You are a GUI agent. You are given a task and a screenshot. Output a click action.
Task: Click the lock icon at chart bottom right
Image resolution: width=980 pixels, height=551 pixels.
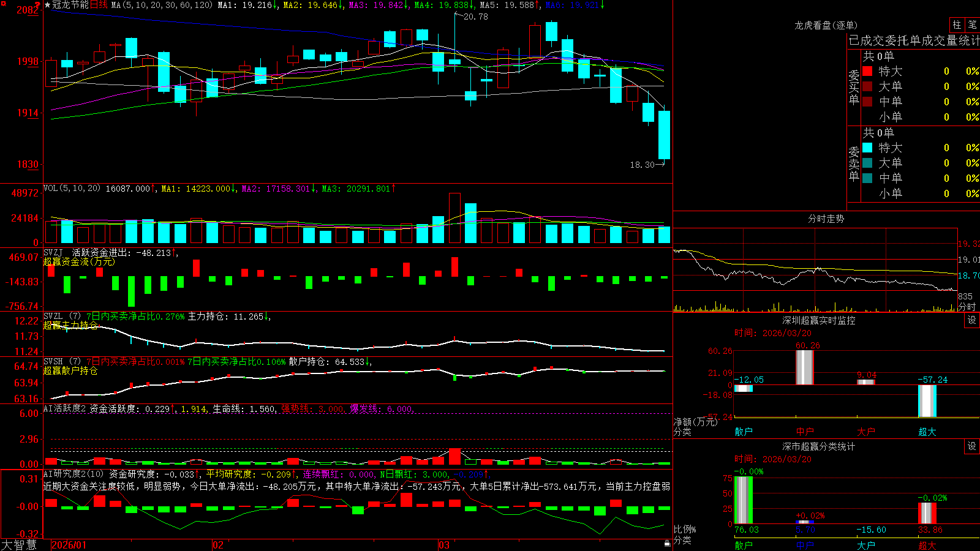coord(667,544)
